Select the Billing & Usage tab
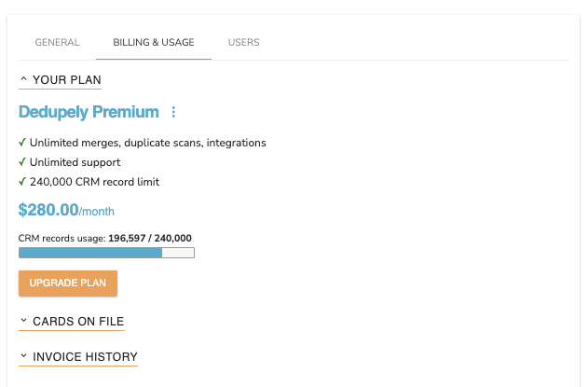 coord(154,43)
